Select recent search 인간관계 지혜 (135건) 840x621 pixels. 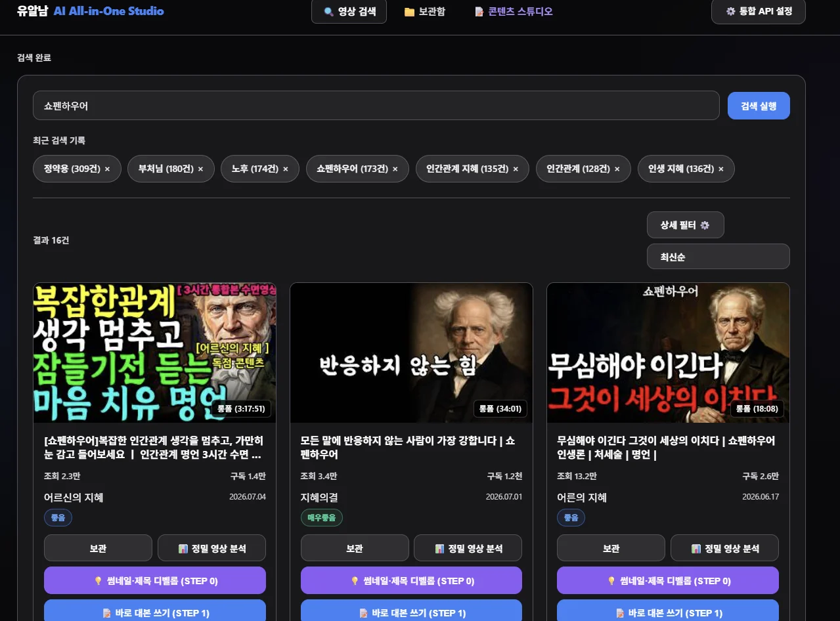tap(467, 169)
